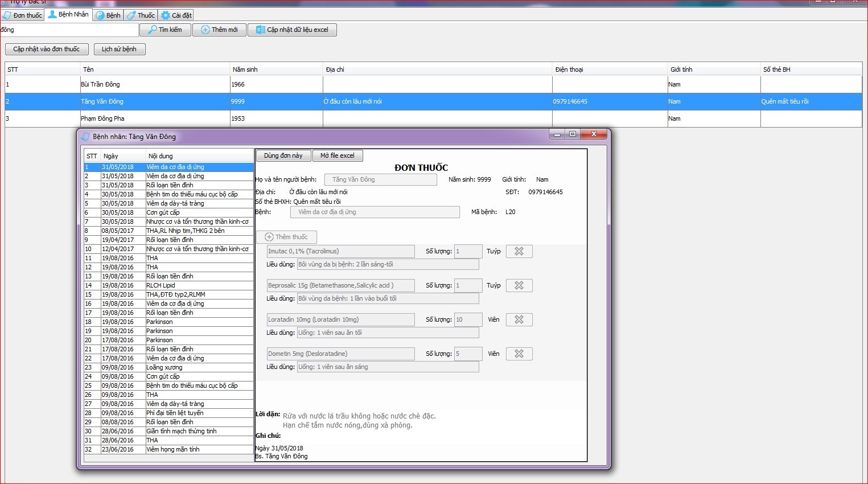Click Cập nhật vào đơn thuốc button

pos(47,49)
